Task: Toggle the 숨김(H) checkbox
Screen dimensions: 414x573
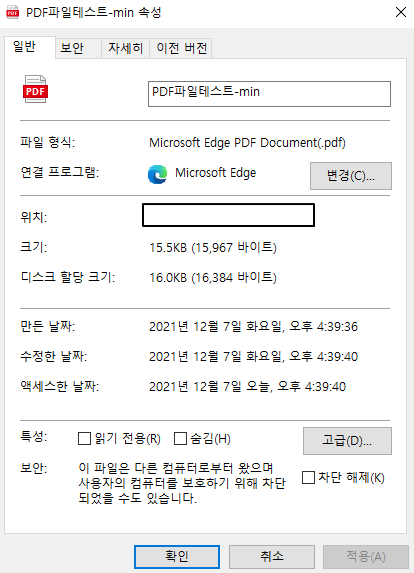Action: pyautogui.click(x=180, y=439)
